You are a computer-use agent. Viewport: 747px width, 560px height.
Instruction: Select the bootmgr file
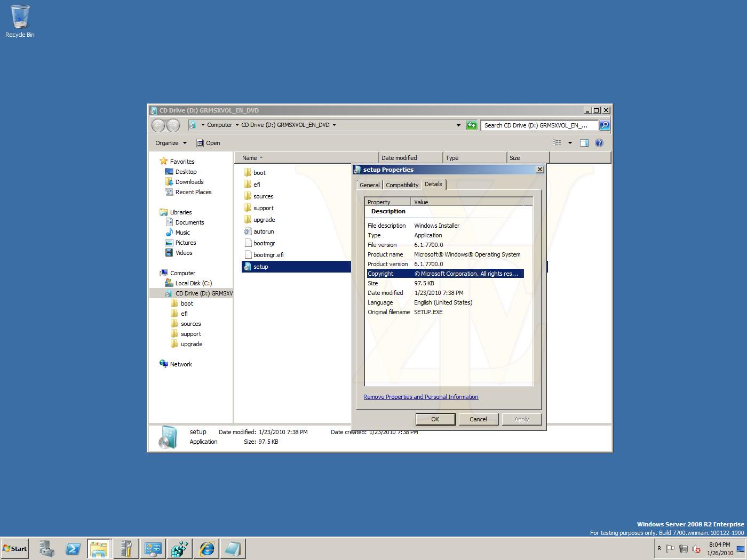(259, 243)
